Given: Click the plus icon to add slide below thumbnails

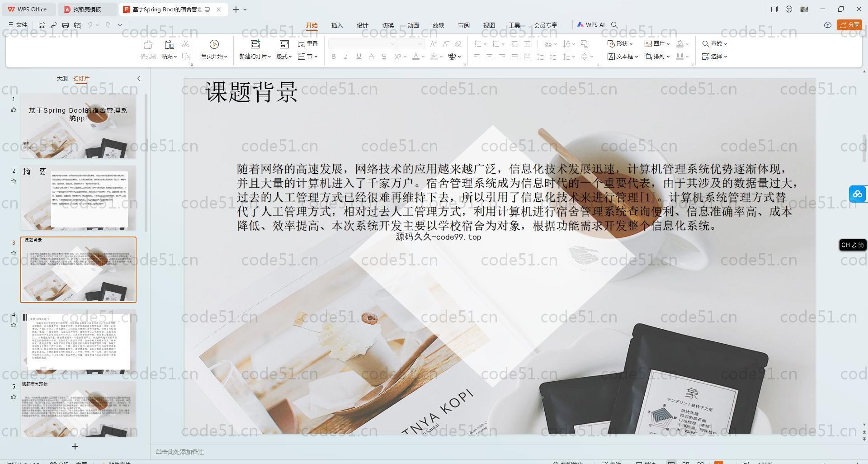Looking at the screenshot, I should click(x=75, y=446).
